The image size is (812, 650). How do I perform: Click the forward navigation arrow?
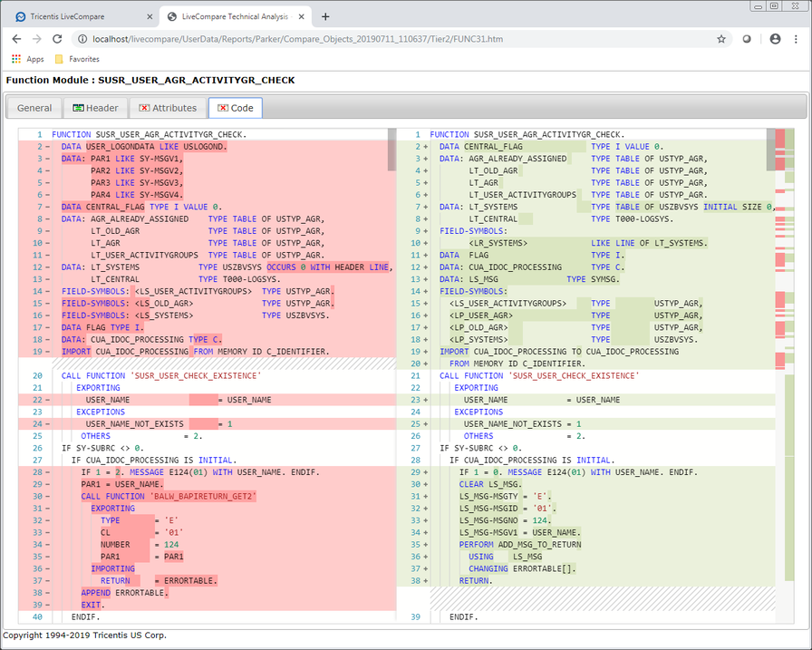click(x=36, y=39)
